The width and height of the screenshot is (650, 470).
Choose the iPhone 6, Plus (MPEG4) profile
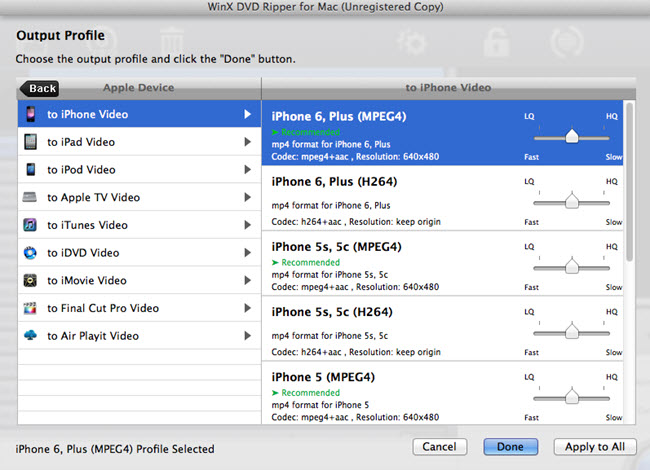point(442,133)
